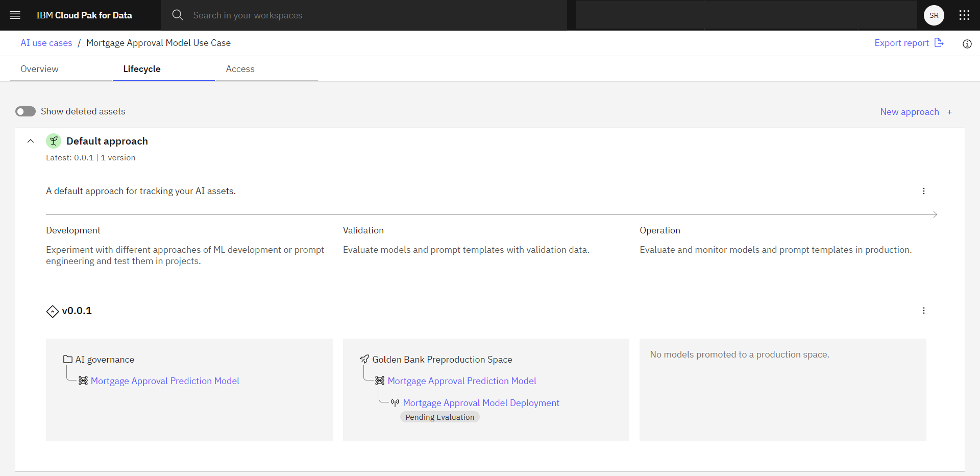This screenshot has width=980, height=476.
Task: Open the app switcher grid icon
Action: (964, 15)
